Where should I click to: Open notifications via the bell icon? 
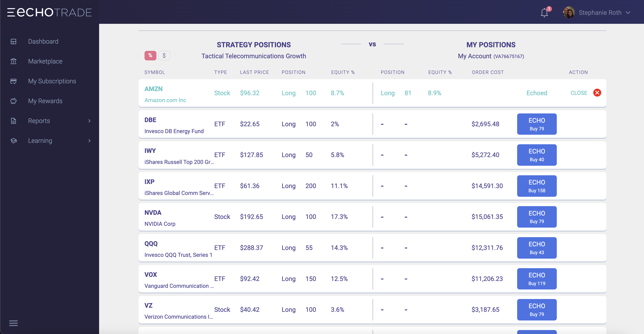[544, 12]
